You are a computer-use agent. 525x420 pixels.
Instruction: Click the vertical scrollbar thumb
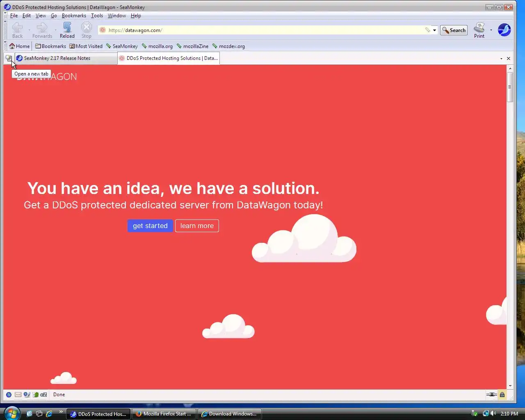510,87
